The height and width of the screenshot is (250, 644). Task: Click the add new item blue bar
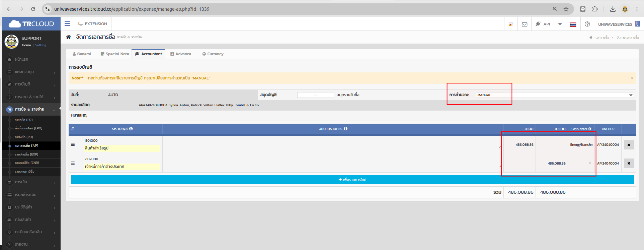click(352, 180)
